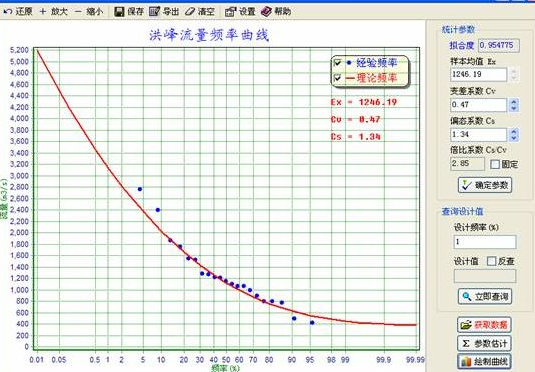Zoom out using the 缩小 toolbar button
535x372 pixels.
click(88, 12)
